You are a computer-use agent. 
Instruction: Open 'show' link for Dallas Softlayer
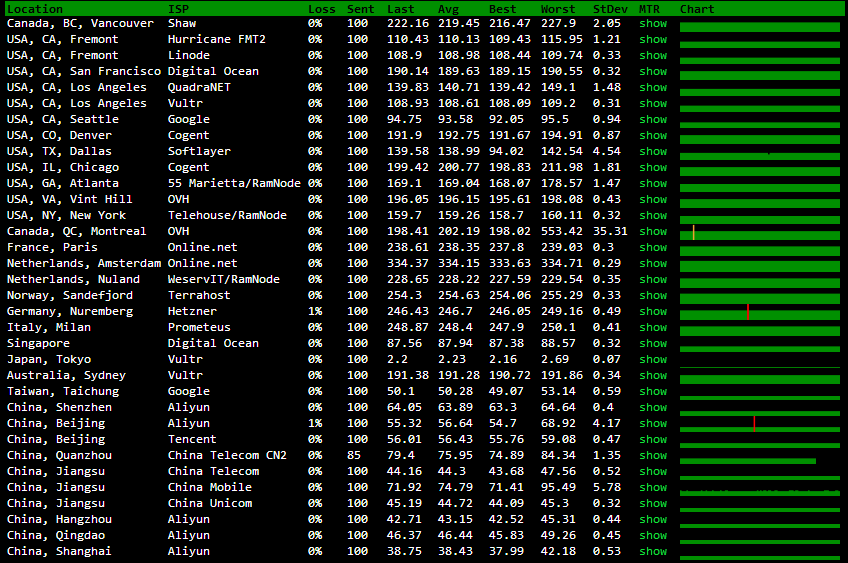653,151
